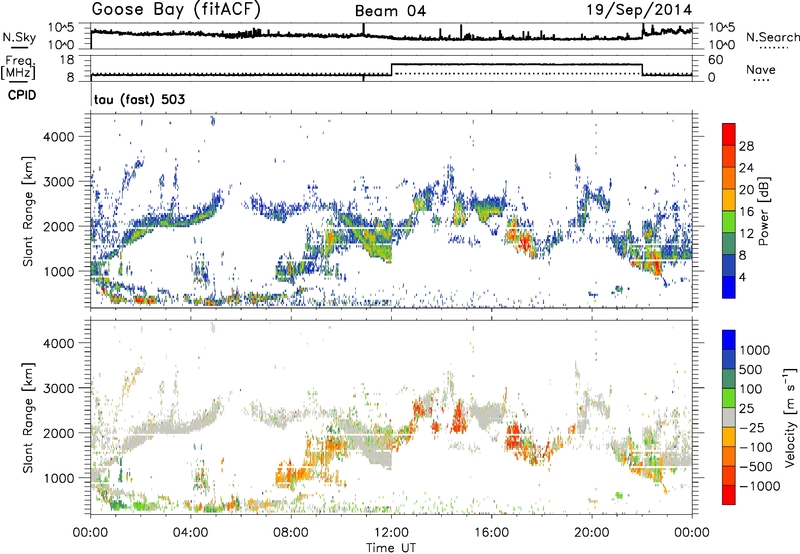Pick the bright blue bottom power colorbar segment
800x554 pixels.
(729, 287)
